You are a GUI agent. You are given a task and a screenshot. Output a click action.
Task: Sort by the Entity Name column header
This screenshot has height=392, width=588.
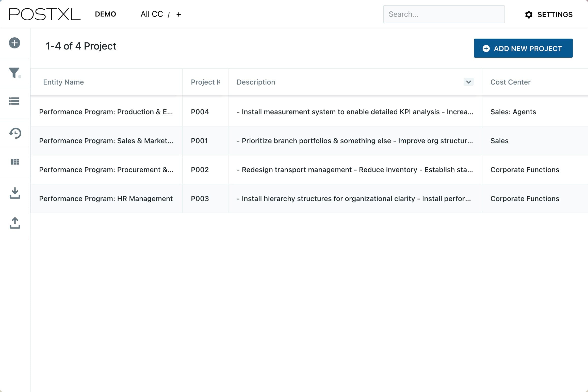pyautogui.click(x=63, y=82)
